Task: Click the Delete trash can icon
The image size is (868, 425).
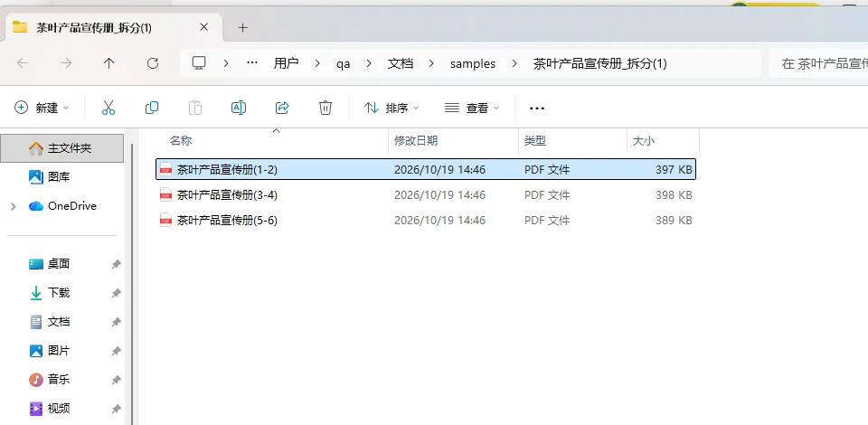Action: (325, 108)
